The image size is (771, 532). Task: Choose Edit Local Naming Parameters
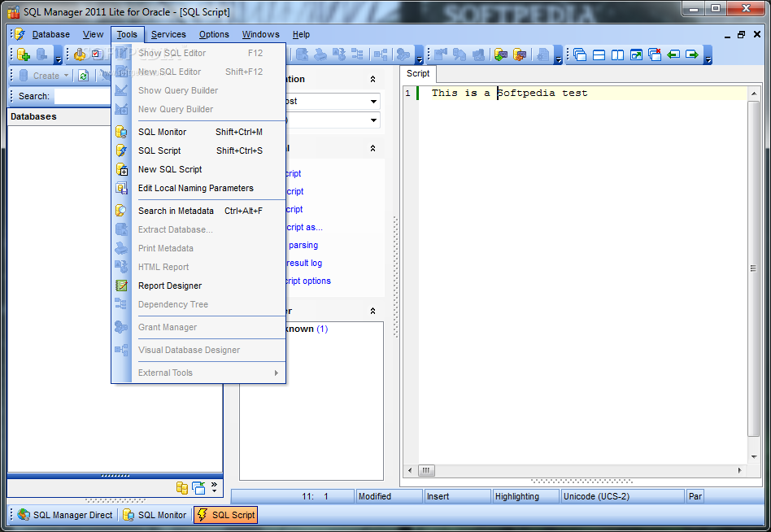[199, 188]
